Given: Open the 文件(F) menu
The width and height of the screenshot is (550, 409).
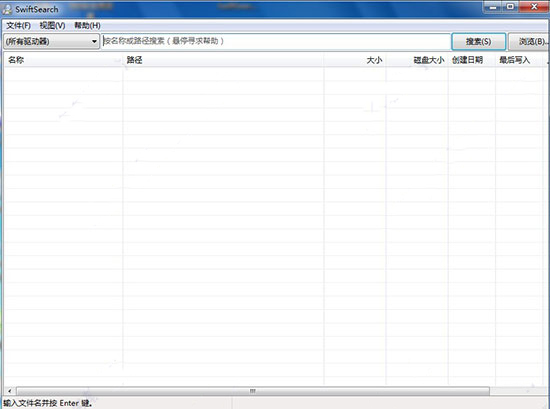Looking at the screenshot, I should 19,26.
